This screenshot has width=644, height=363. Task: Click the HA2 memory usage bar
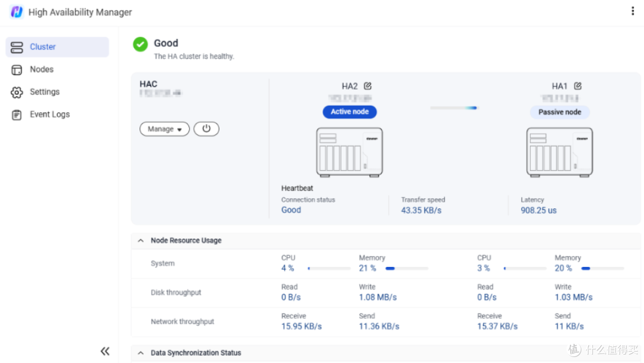click(x=407, y=269)
